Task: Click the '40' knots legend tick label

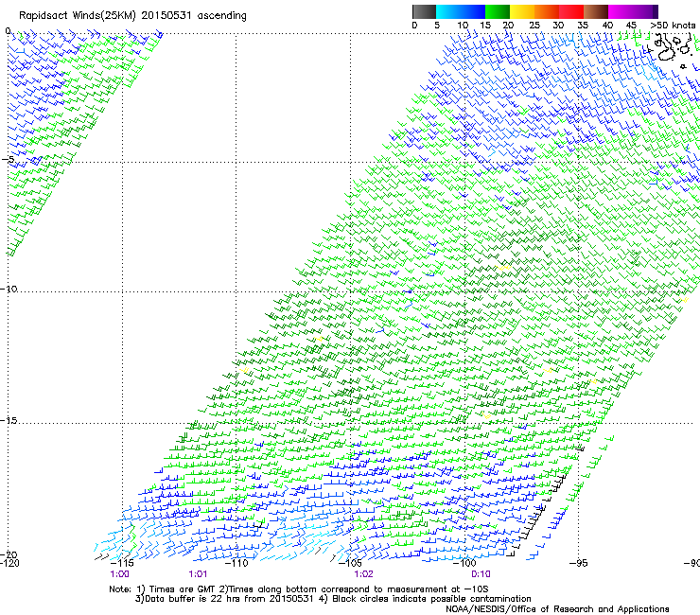Action: click(607, 26)
